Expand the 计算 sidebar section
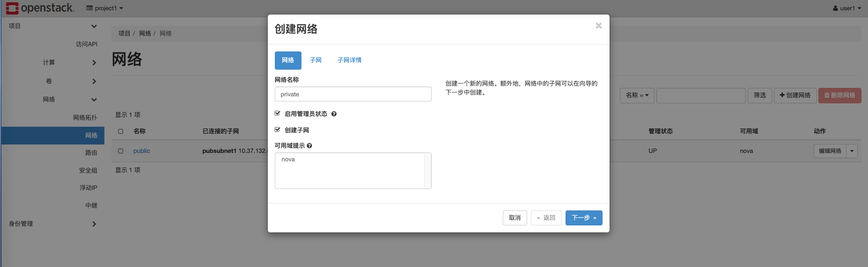Screen dimensions: 868x267 (x=52, y=63)
